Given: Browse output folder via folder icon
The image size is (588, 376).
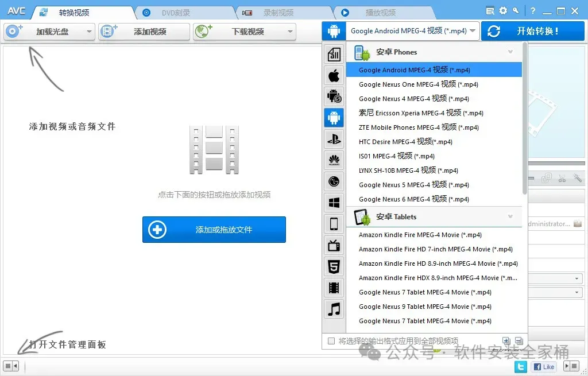Looking at the screenshot, I should click(578, 224).
